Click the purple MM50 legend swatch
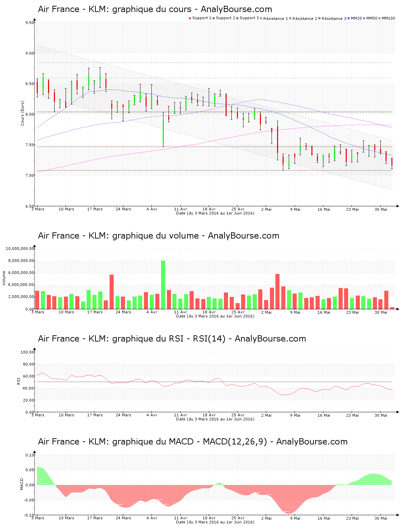This screenshot has height=532, width=412. (x=364, y=18)
